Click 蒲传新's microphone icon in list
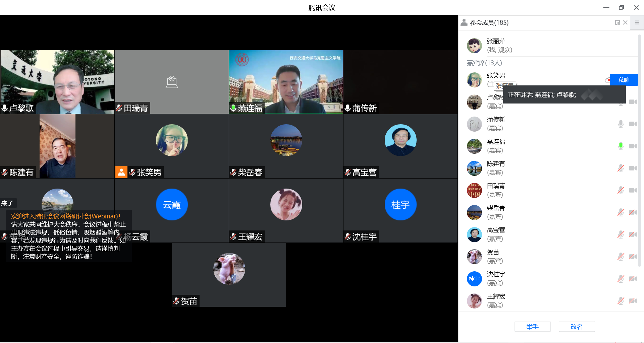 (x=621, y=124)
